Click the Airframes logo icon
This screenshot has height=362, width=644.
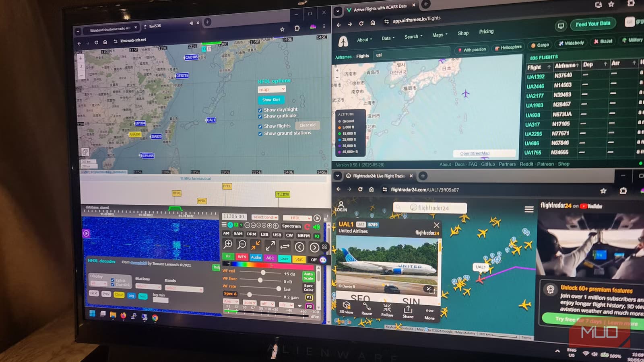(x=343, y=41)
